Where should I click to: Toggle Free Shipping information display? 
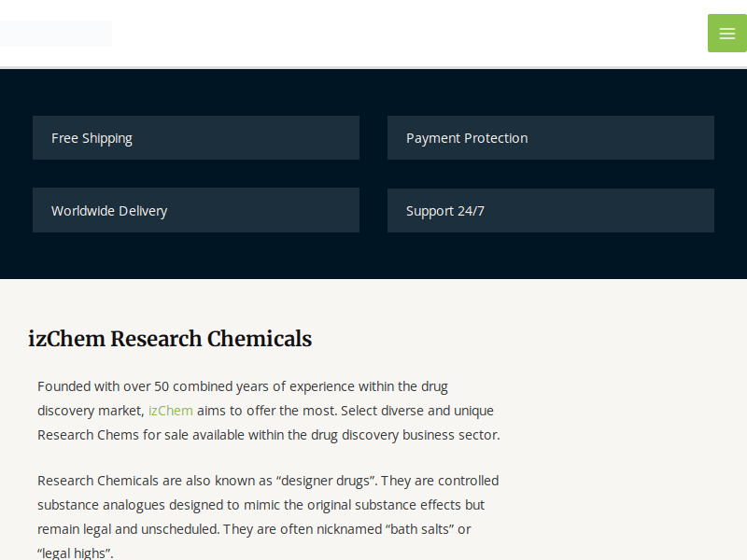tap(196, 137)
